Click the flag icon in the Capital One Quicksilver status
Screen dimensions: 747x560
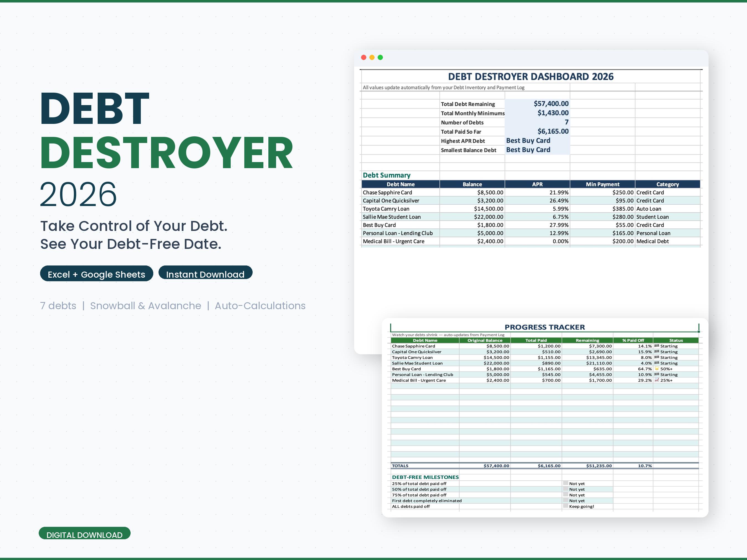coord(657,352)
